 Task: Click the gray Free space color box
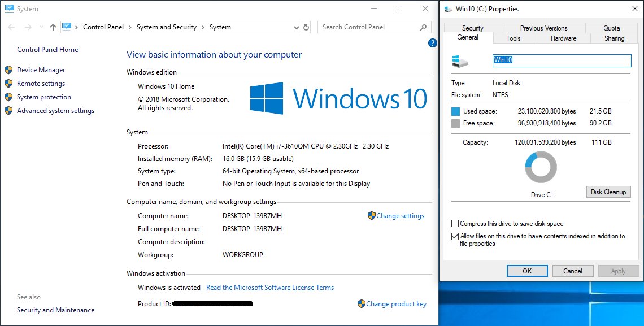(455, 123)
